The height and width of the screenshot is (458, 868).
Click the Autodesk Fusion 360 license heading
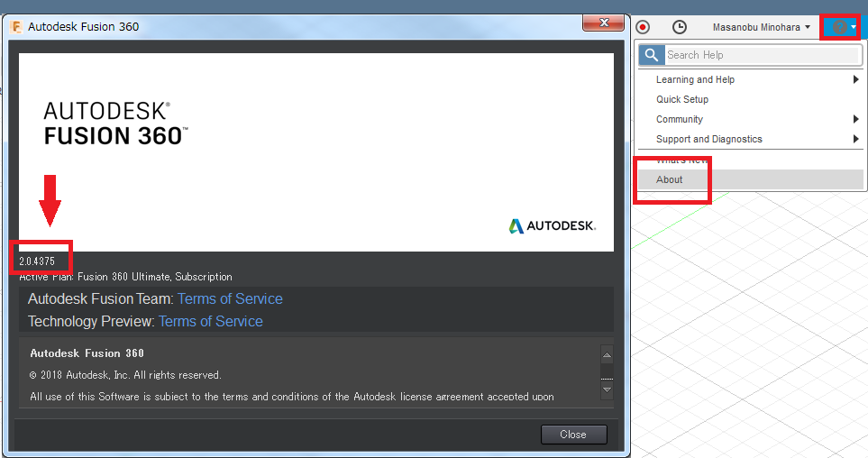coord(87,353)
